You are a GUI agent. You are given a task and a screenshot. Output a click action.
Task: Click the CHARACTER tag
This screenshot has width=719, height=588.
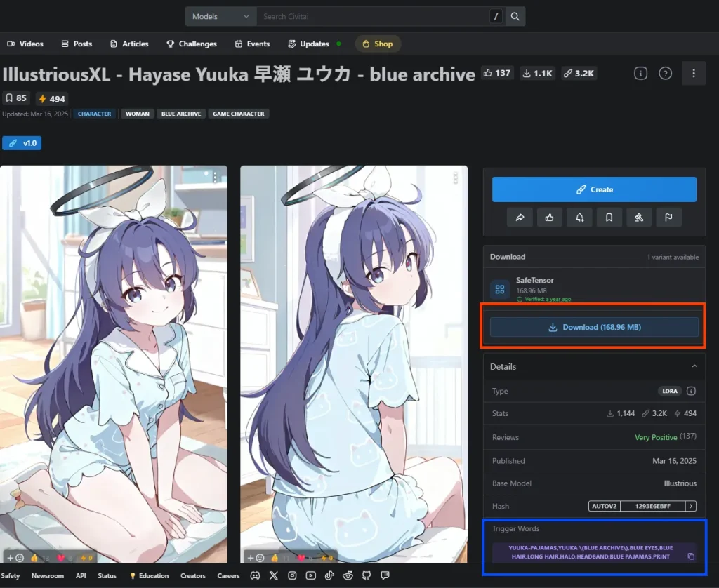pyautogui.click(x=95, y=114)
